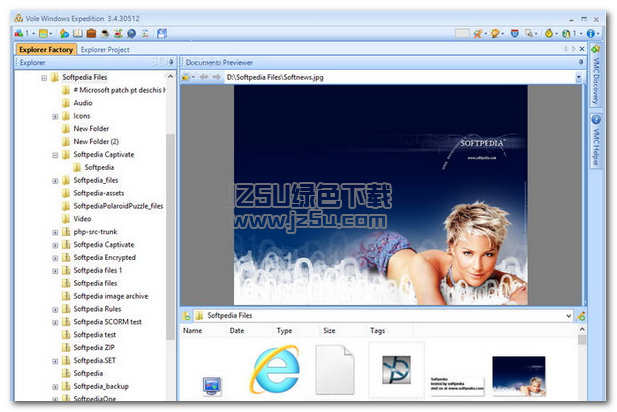Select the Video folder in tree
Viewport: 617px width, 412px height.
pos(82,219)
